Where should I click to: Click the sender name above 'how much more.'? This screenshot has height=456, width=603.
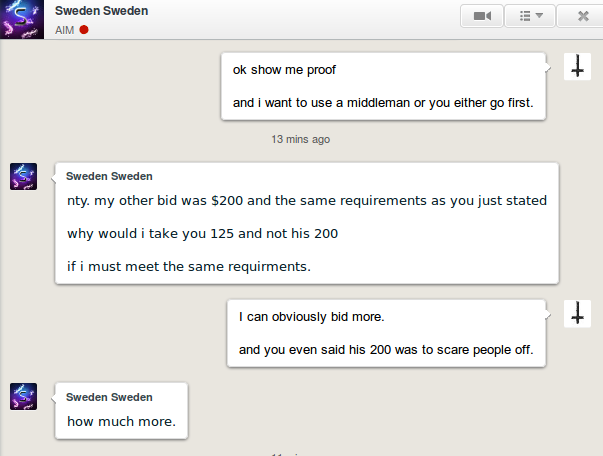pos(109,397)
